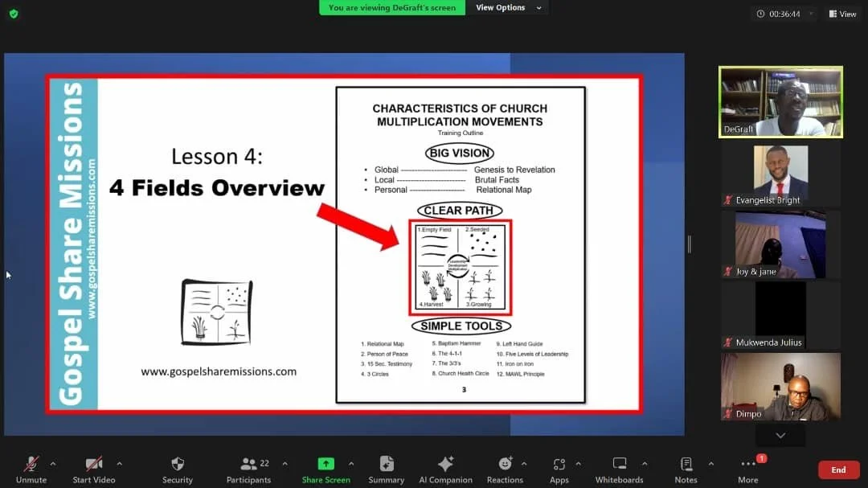Click the meeting timer 00:36:44
Image resolution: width=868 pixels, height=488 pixels.
[784, 14]
